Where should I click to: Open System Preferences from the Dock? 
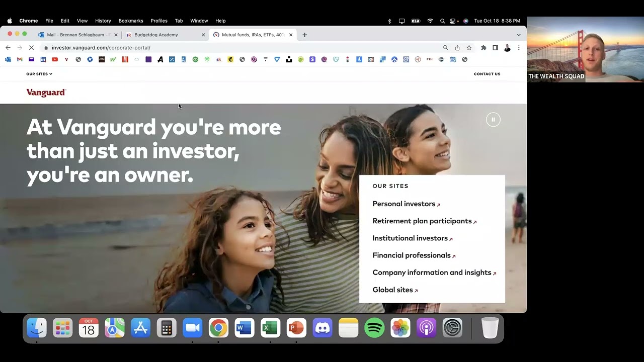[x=452, y=328]
